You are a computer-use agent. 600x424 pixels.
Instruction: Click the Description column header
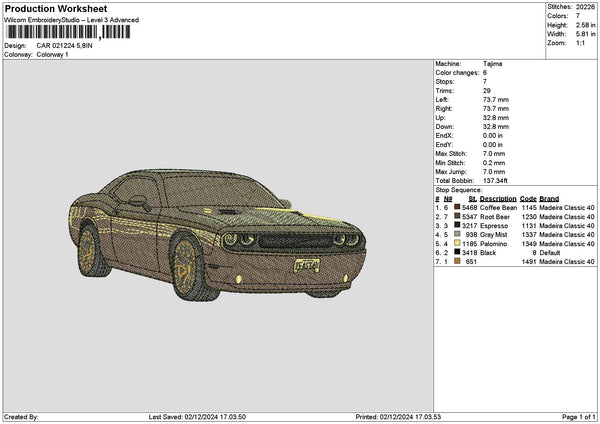pos(498,198)
